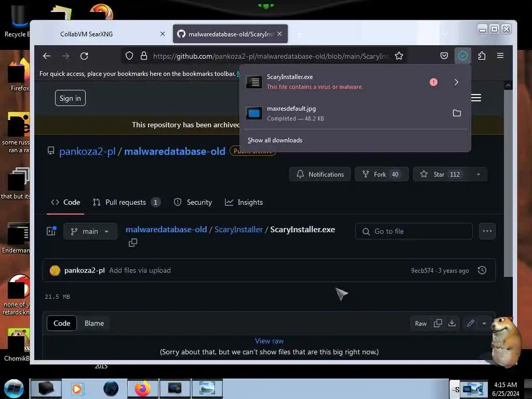
Task: Switch to the Code view toggle
Action: click(x=62, y=323)
